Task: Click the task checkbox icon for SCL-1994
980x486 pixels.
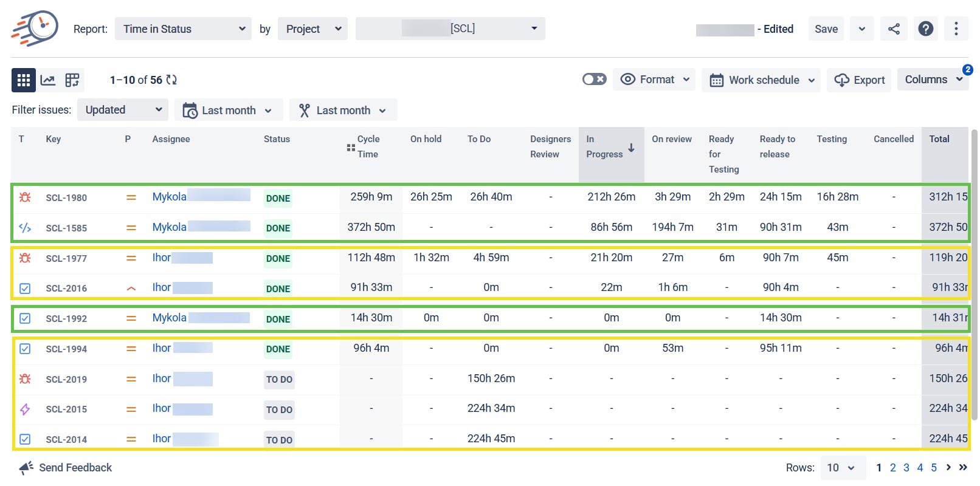Action: [25, 349]
